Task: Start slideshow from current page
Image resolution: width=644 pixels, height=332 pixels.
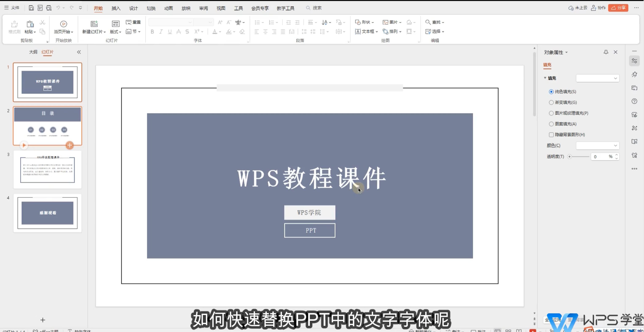Action: [64, 27]
